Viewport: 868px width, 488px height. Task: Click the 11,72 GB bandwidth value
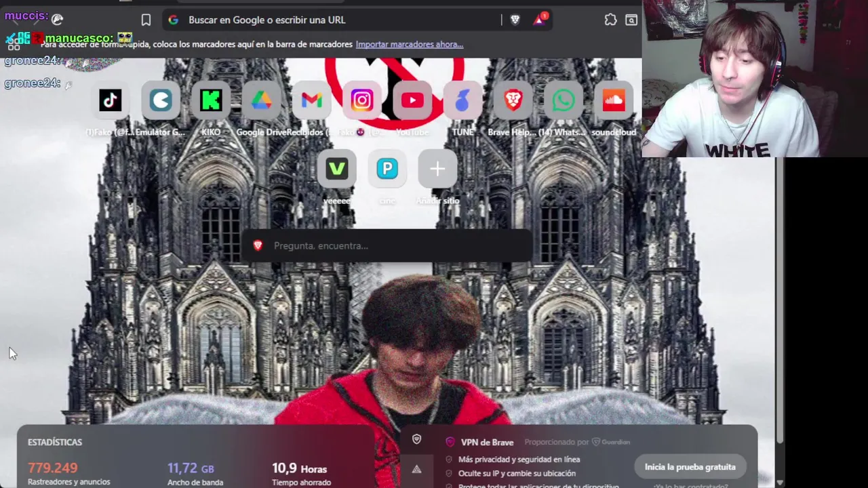point(191,468)
